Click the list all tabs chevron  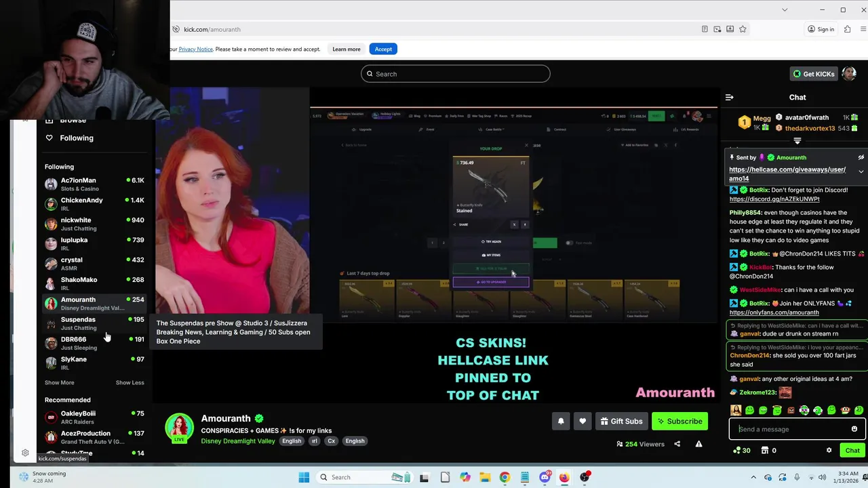click(785, 9)
